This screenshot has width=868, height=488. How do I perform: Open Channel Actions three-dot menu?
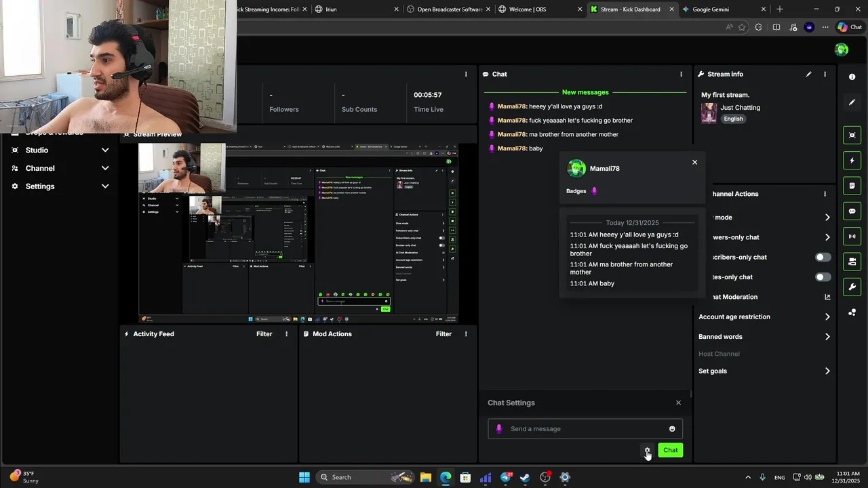pos(825,194)
